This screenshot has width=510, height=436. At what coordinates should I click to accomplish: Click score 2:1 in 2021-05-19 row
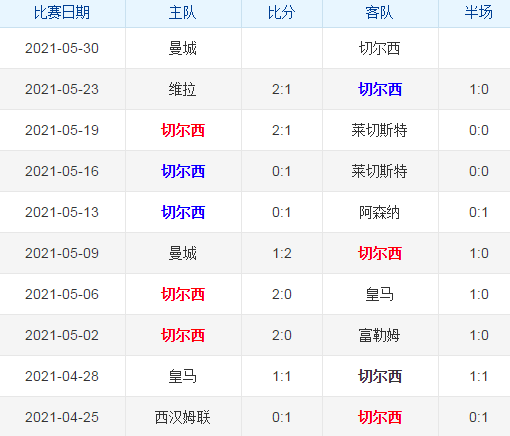point(281,130)
